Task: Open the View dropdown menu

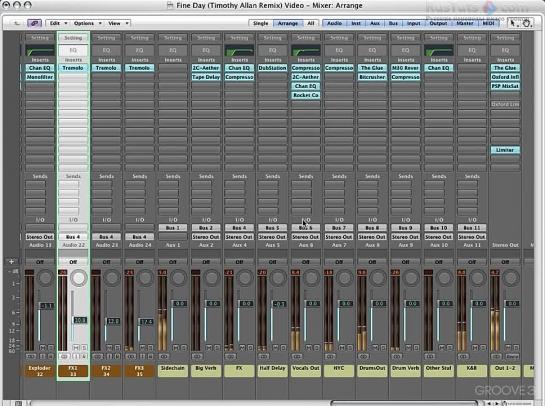Action: coord(118,23)
